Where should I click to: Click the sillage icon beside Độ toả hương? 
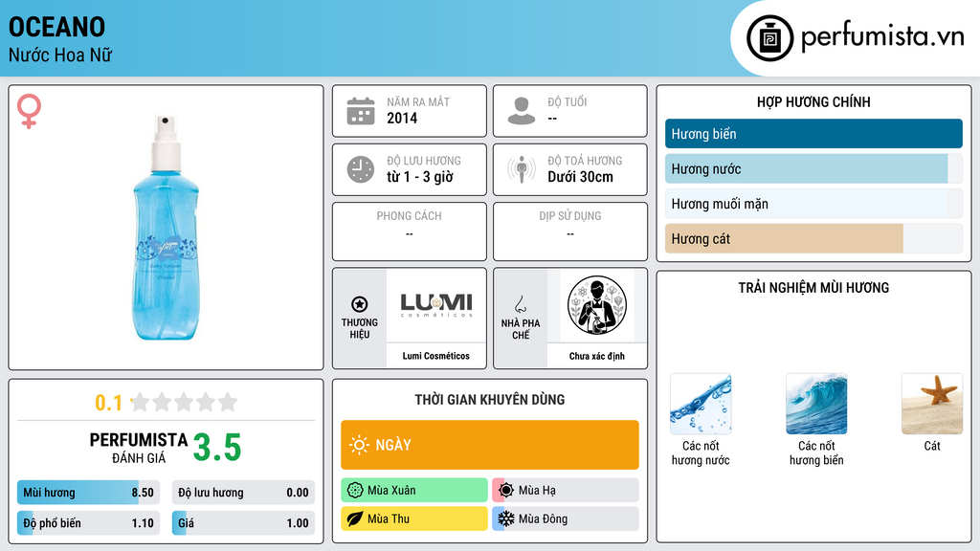[522, 169]
